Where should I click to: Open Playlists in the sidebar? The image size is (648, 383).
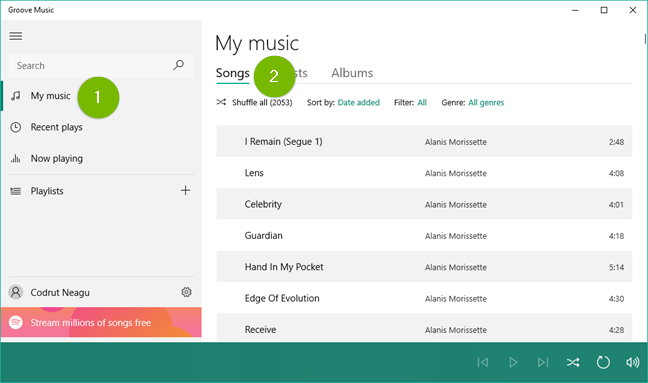point(46,191)
